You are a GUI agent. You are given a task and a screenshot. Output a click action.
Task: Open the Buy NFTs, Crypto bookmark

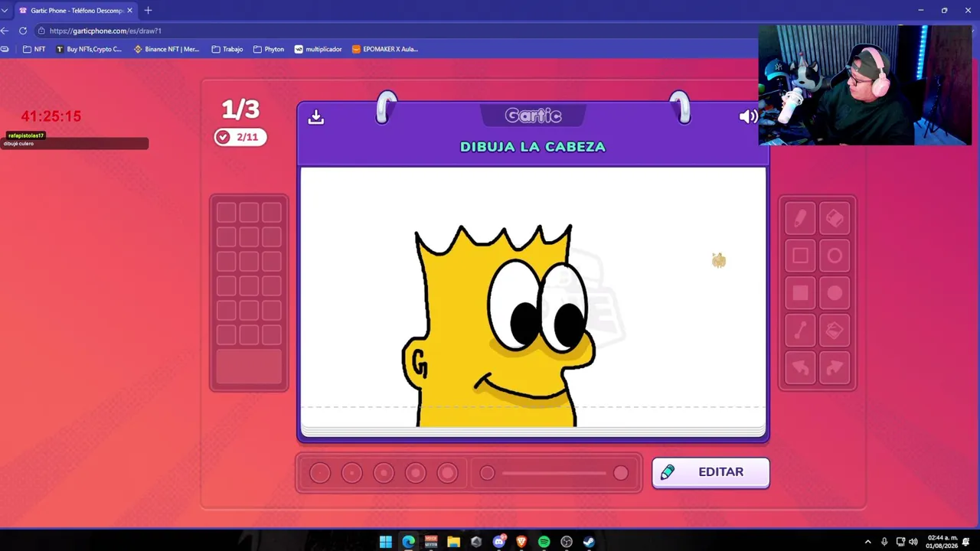(x=89, y=49)
